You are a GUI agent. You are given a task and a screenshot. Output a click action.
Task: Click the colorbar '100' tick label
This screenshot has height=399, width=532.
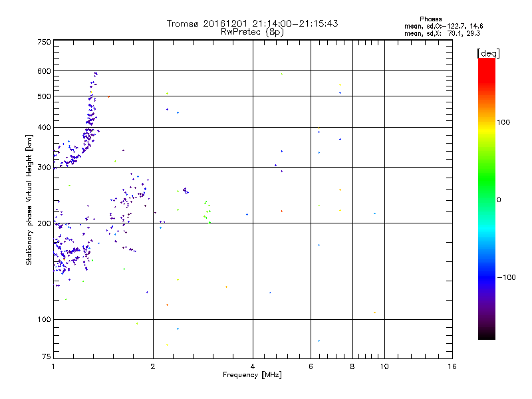pyautogui.click(x=503, y=122)
